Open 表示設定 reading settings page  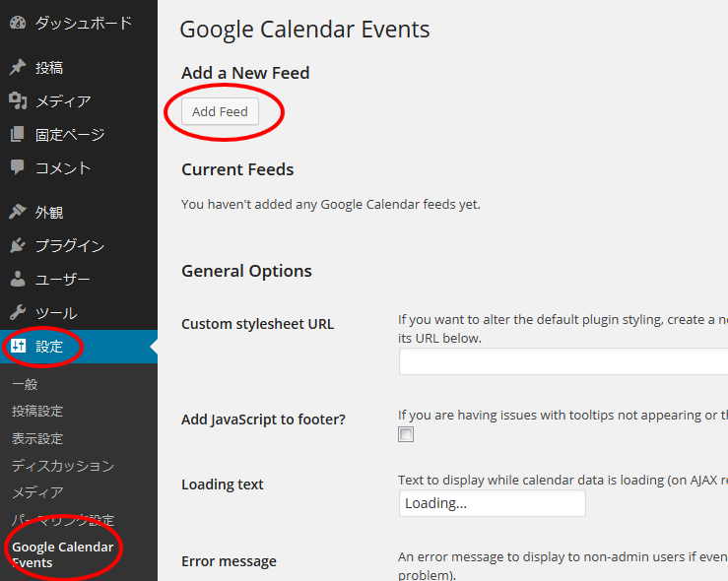coord(37,438)
